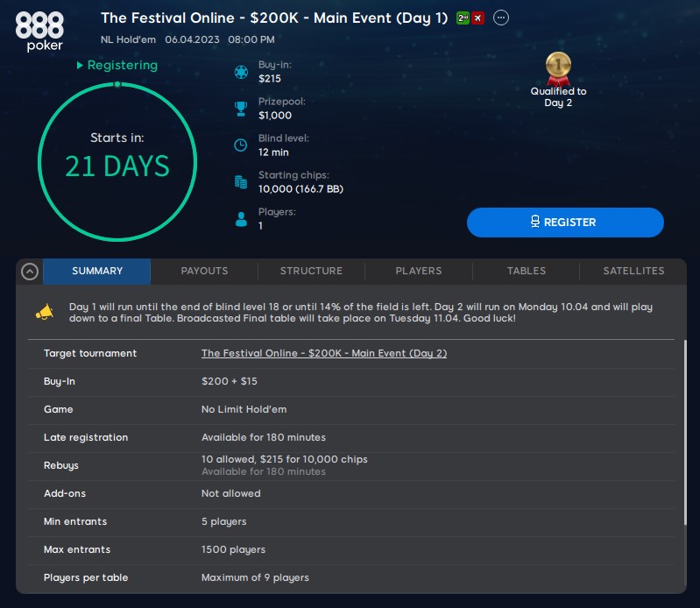This screenshot has width=700, height=608.
Task: Open the Structure tab
Action: [312, 271]
